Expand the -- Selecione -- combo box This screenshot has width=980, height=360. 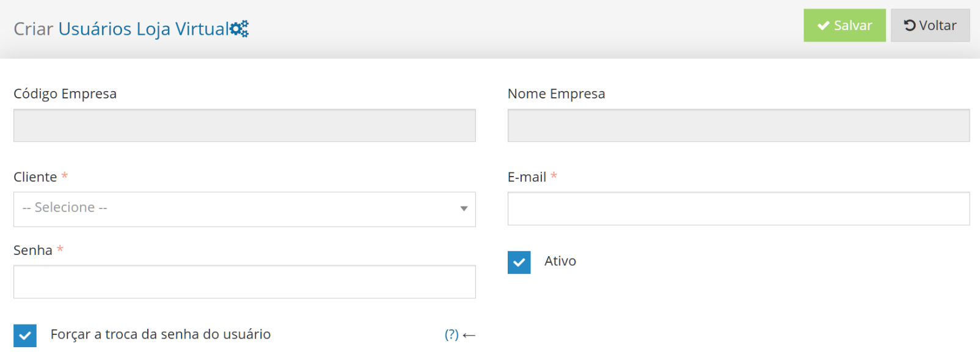(244, 210)
